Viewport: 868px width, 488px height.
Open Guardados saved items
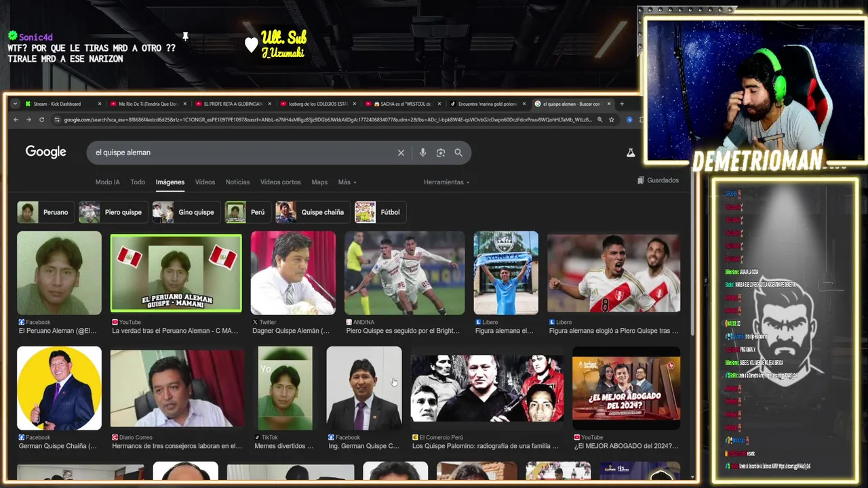click(x=658, y=180)
